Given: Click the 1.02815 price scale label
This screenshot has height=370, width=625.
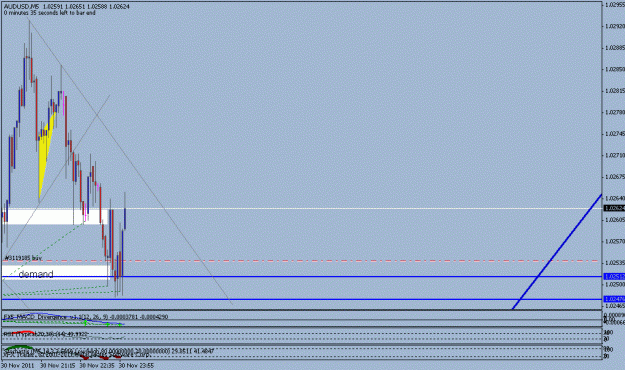Looking at the screenshot, I should point(615,91).
